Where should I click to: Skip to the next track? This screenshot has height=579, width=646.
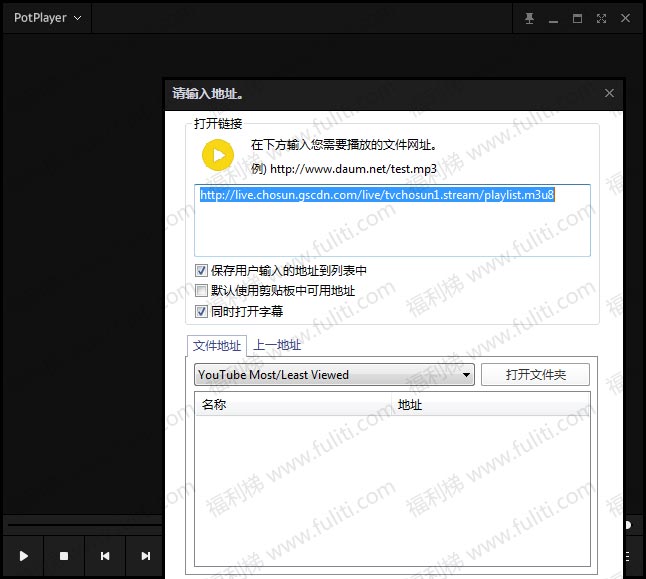pyautogui.click(x=146, y=556)
